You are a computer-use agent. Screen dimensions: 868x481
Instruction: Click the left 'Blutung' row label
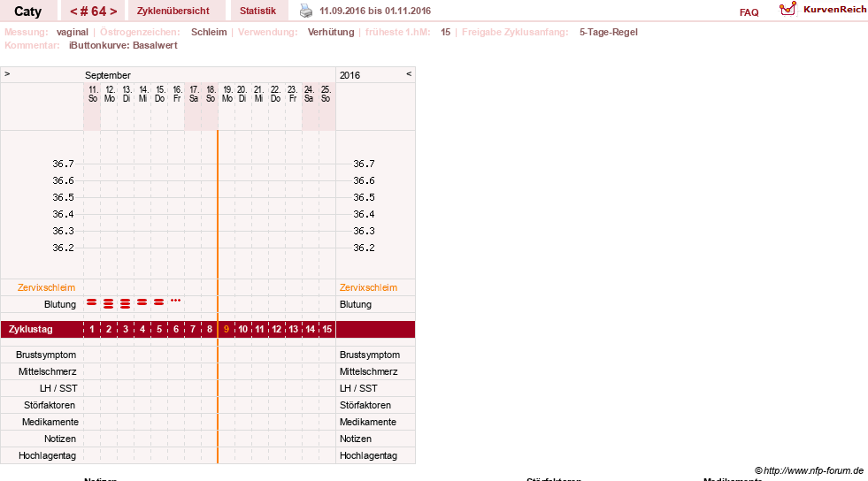tap(60, 304)
